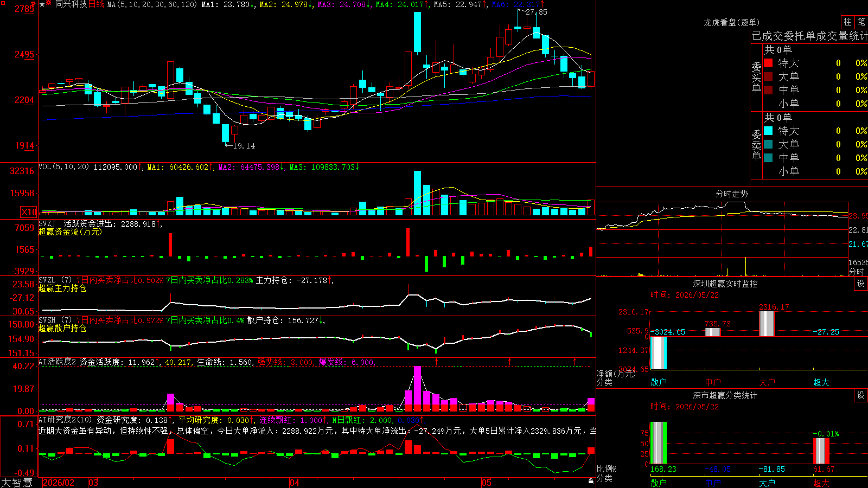Click the 超大 category label in 实时监控

click(x=821, y=382)
